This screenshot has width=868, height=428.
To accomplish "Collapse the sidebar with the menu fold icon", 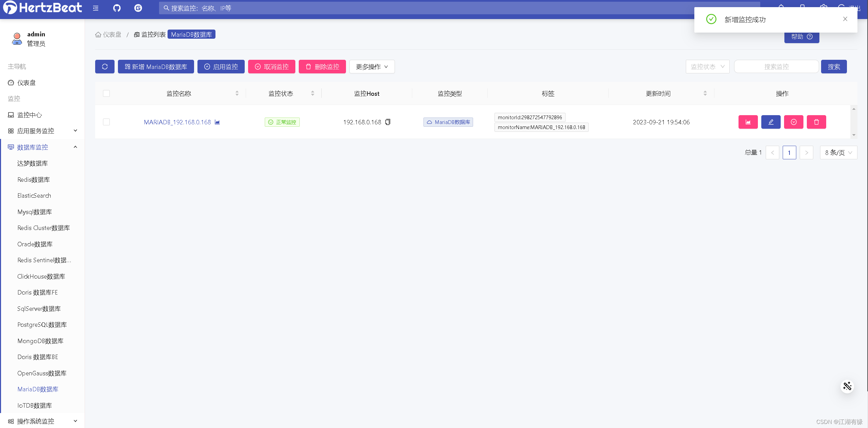I will tap(96, 8).
